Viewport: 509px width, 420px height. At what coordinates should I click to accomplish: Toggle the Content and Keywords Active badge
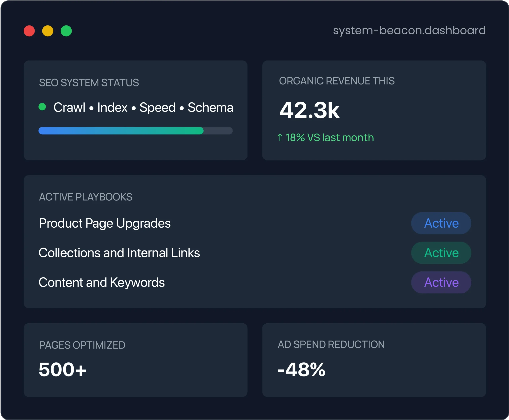(441, 282)
